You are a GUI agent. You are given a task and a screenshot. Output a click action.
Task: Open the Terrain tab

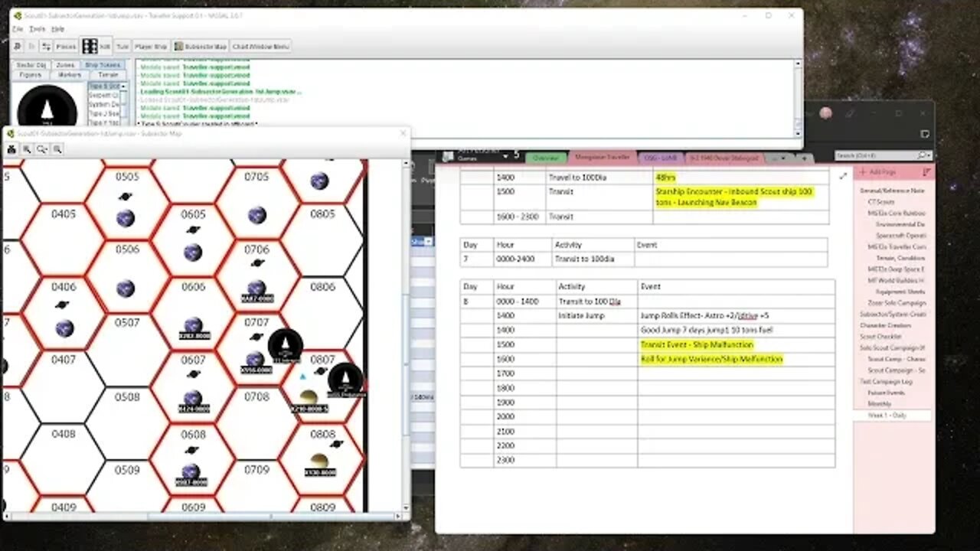click(108, 75)
